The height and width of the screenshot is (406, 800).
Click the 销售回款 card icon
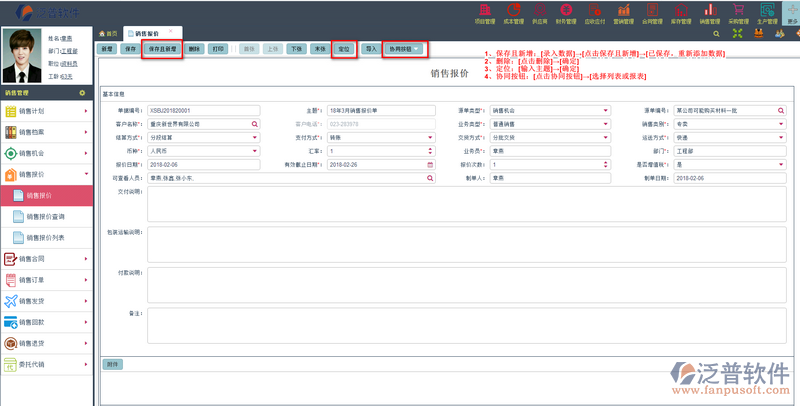(11, 322)
